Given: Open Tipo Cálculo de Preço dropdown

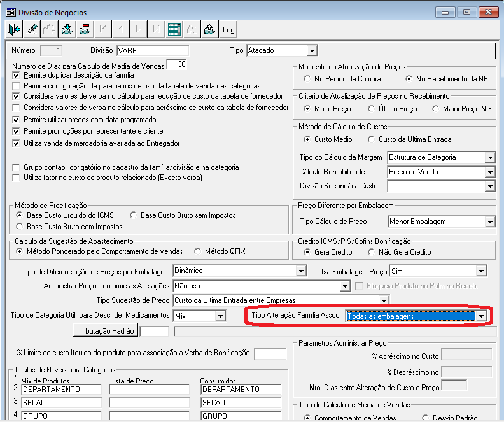Looking at the screenshot, I should pos(490,222).
